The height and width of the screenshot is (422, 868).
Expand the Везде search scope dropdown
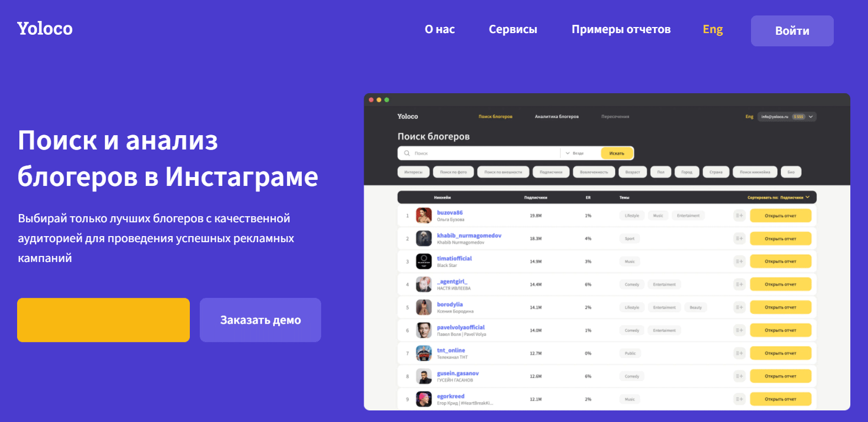tap(575, 153)
